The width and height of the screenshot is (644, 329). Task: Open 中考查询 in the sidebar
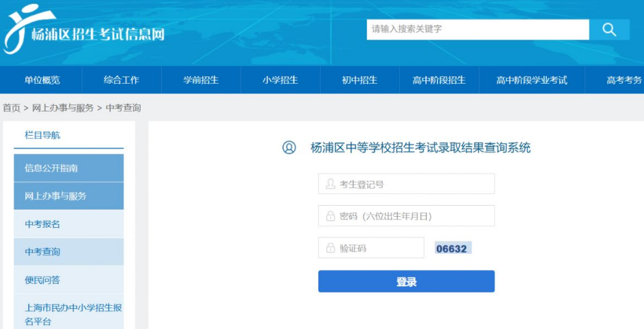tap(69, 252)
